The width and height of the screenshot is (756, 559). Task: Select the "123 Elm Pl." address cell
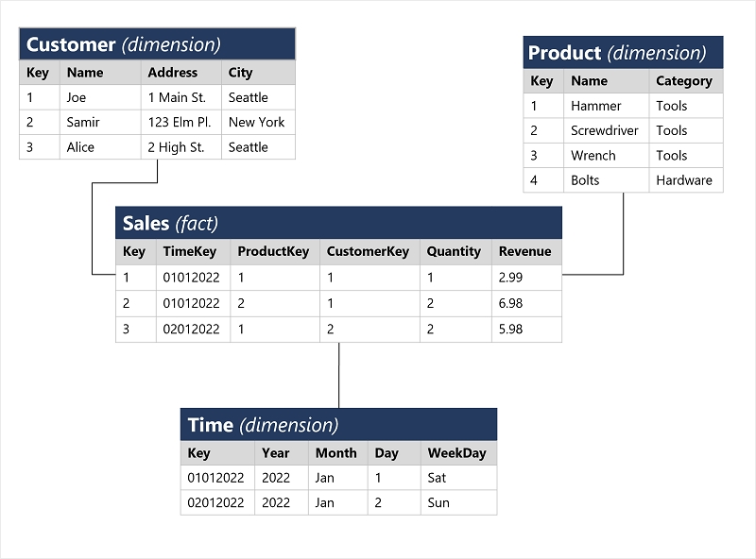click(177, 122)
